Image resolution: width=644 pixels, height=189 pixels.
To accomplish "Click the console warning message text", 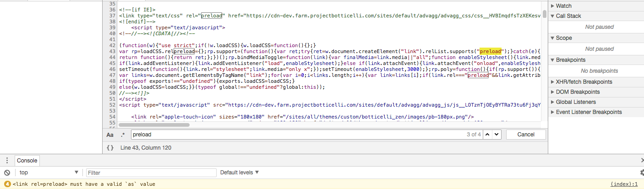I will pos(84,184).
